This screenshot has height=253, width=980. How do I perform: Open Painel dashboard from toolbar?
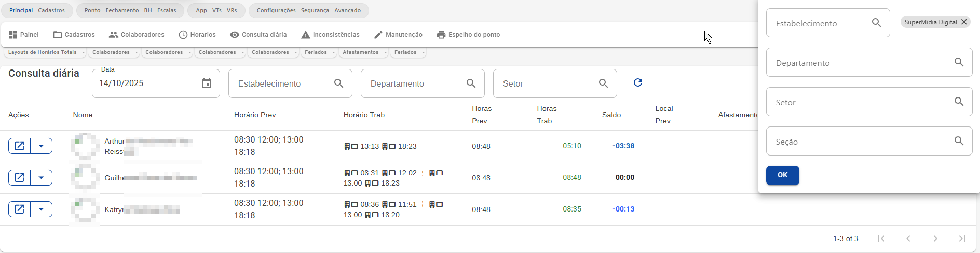pos(24,35)
